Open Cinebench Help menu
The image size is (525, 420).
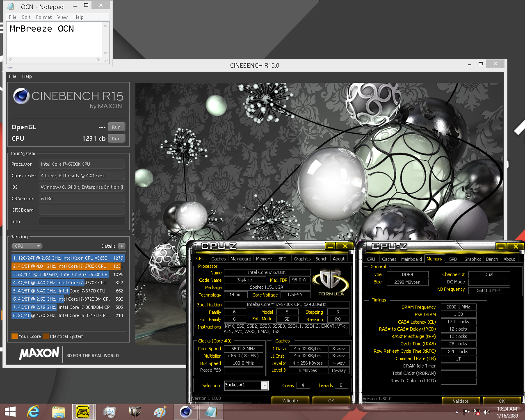click(x=27, y=76)
